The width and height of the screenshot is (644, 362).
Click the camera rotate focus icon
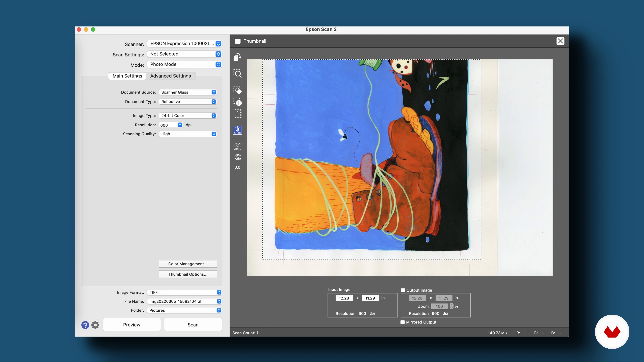tap(237, 157)
